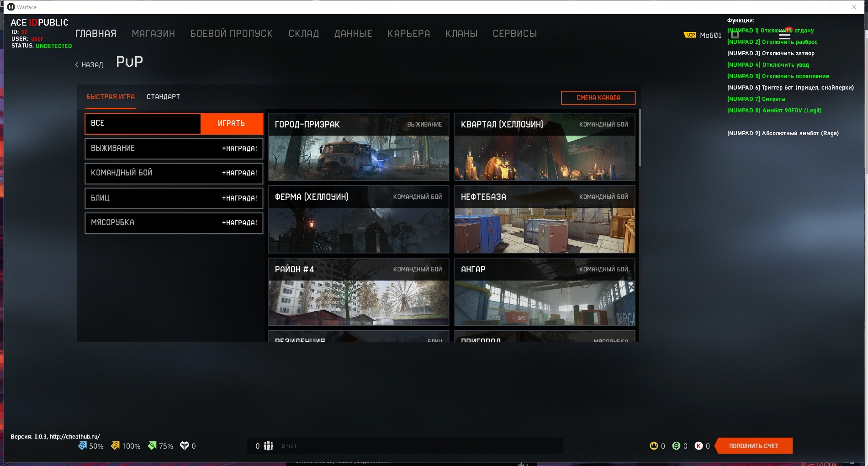Viewport: 868px width, 466px height.
Task: Select the БЫСТРАЯ ИГРА tab
Action: (111, 97)
